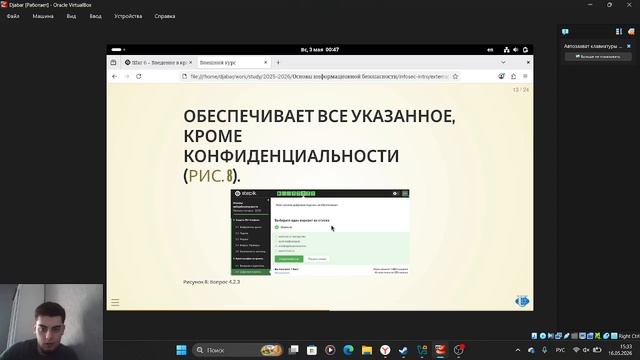640x360 pixels.
Task: Open the Activities pill in guest top bar
Action: [x=118, y=50]
